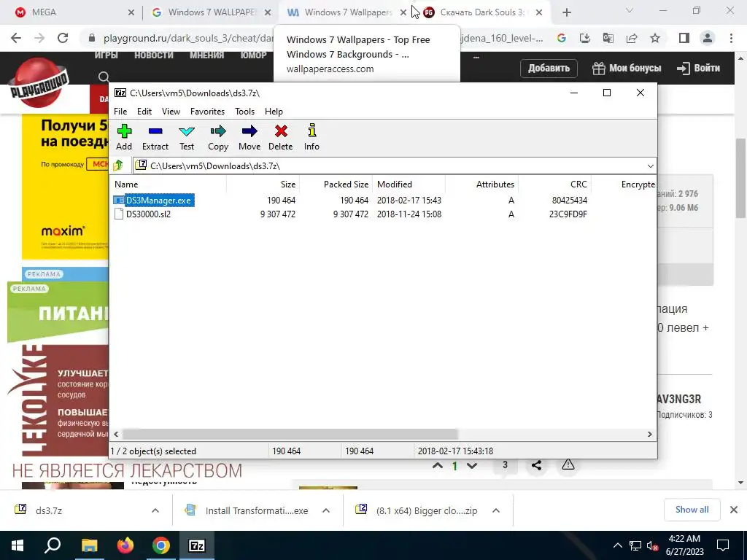Sort by the Packed Size column header
The height and width of the screenshot is (560, 747).
click(x=336, y=184)
